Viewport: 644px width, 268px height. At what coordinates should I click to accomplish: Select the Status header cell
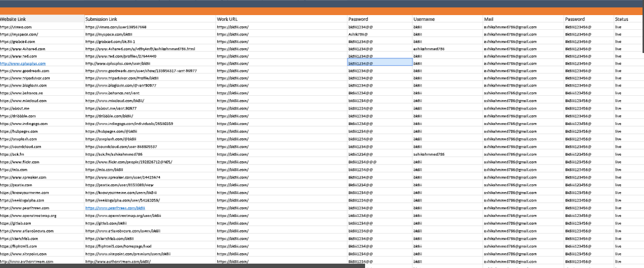(x=621, y=19)
